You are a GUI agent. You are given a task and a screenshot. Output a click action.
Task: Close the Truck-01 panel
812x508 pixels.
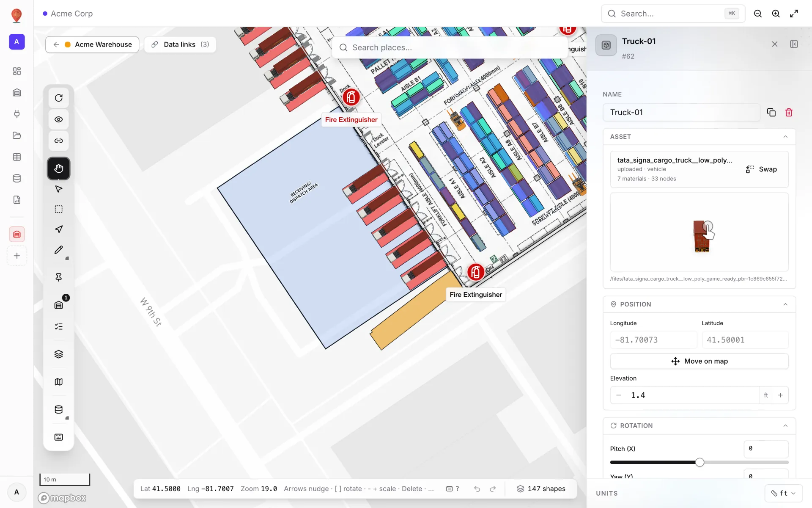tap(775, 44)
